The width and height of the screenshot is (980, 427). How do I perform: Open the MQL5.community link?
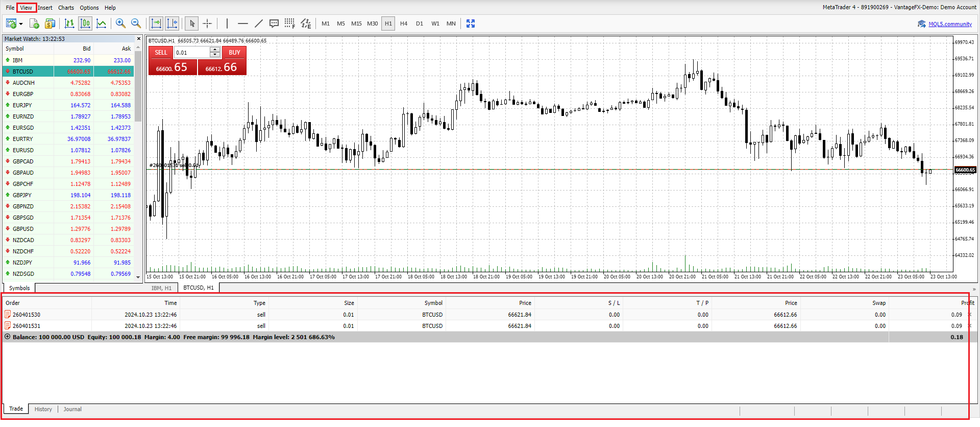(950, 24)
